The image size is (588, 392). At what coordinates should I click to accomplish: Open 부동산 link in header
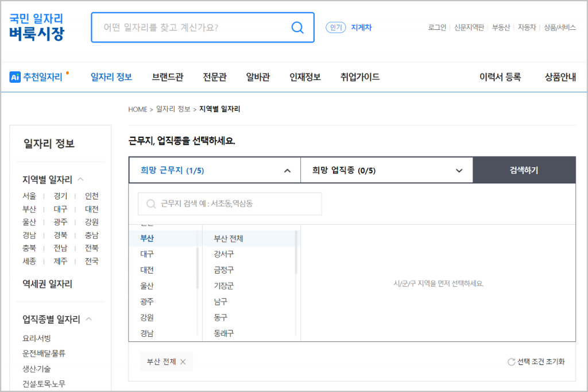(x=501, y=28)
